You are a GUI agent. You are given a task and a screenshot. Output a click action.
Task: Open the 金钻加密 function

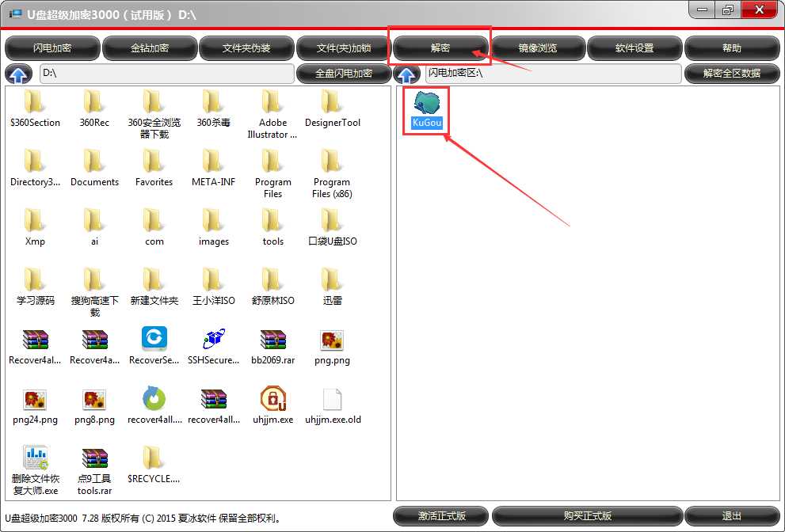(150, 48)
